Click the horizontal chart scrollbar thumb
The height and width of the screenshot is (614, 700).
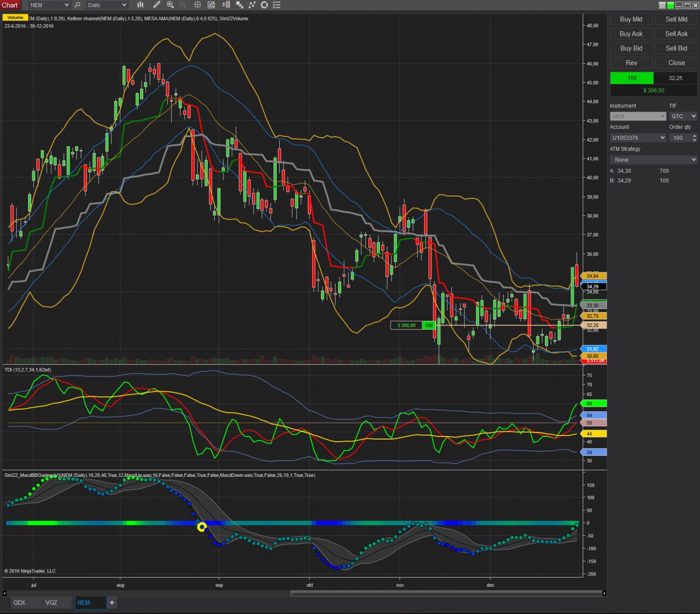(x=446, y=594)
